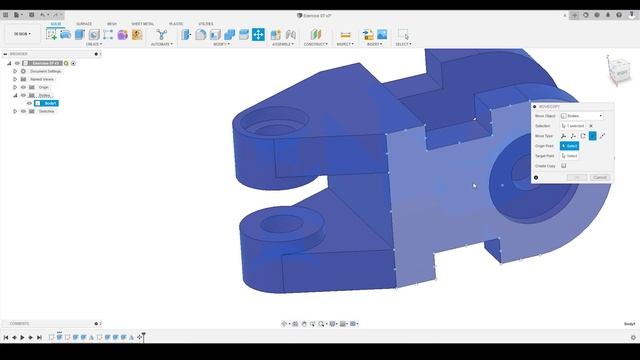The width and height of the screenshot is (640, 360).
Task: Click the Save icon in the top bar
Action: click(31, 15)
